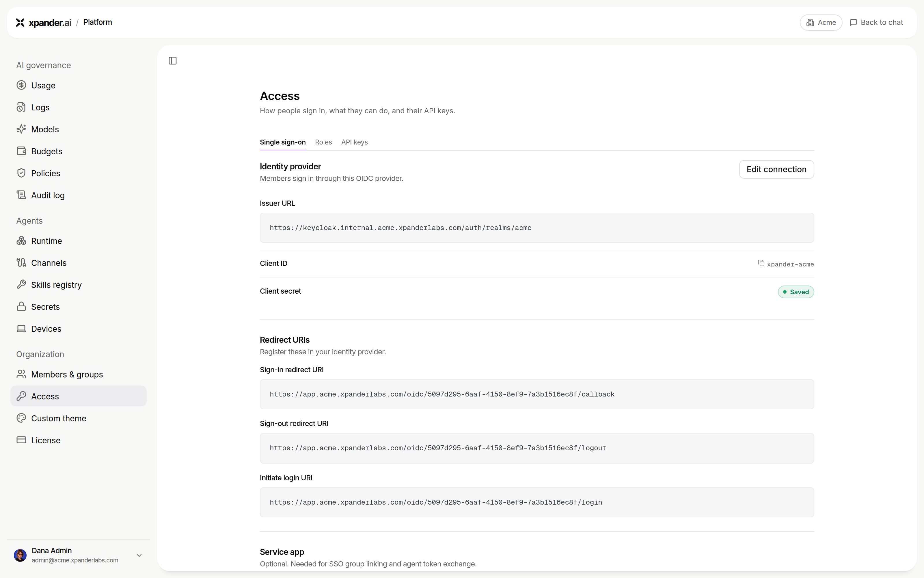Copy the Client ID with copy icon
Screen dimensions: 924x578
coord(761,263)
